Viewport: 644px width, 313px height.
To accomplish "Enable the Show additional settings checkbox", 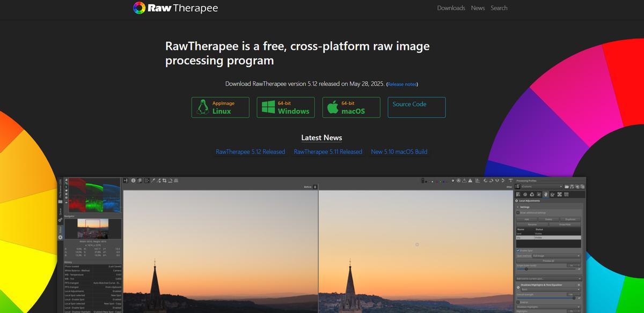I will point(518,213).
